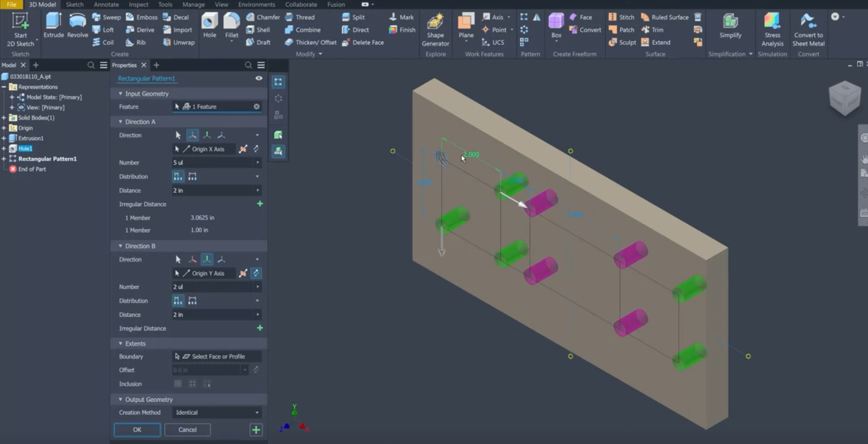The image size is (868, 444).
Task: Launch the Shape Generator
Action: (435, 30)
